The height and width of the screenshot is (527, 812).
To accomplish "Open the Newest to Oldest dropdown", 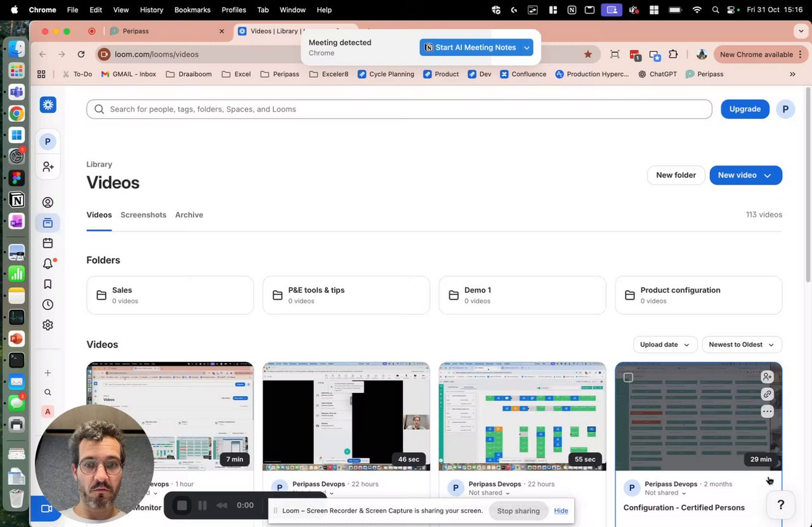I will tap(742, 345).
